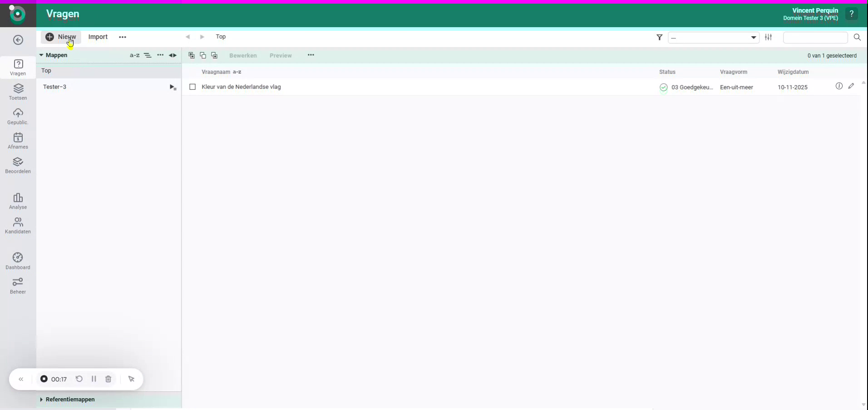The width and height of the screenshot is (868, 410).
Task: Select the Vragen icon in the sidebar
Action: tap(18, 67)
